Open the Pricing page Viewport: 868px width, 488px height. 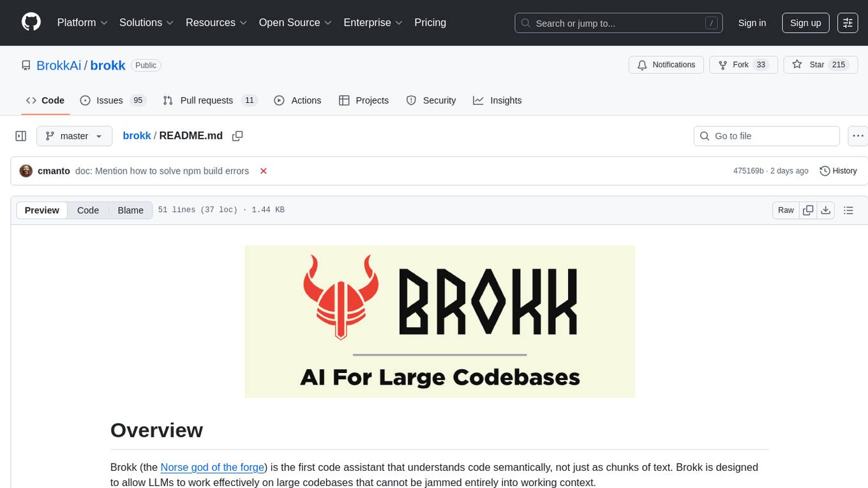click(x=430, y=22)
